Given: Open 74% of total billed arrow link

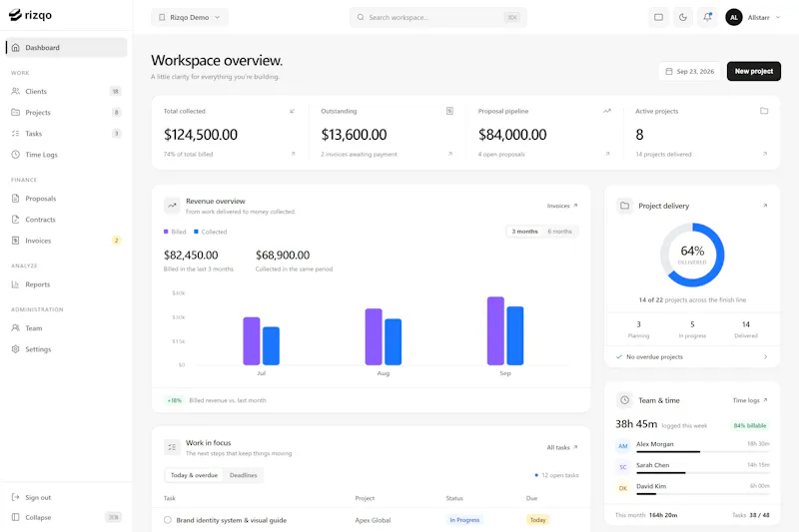Looking at the screenshot, I should click(x=293, y=154).
